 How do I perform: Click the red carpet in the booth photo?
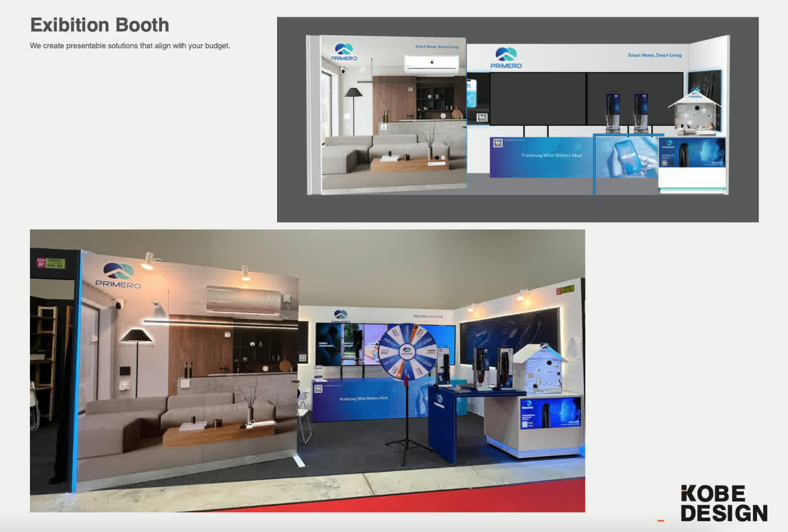355,500
